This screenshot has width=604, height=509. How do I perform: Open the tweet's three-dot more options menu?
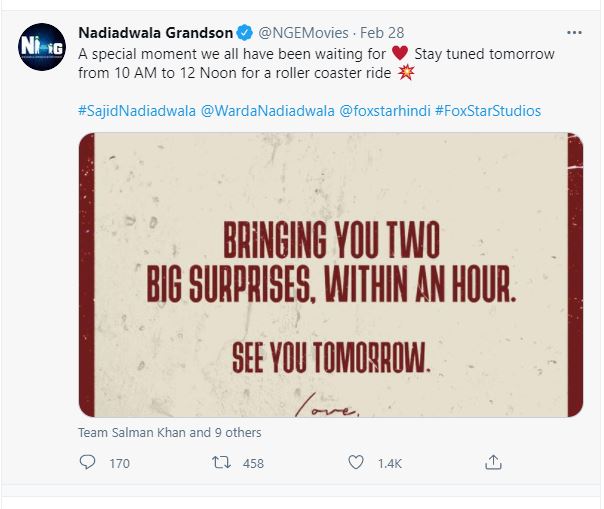coord(574,33)
